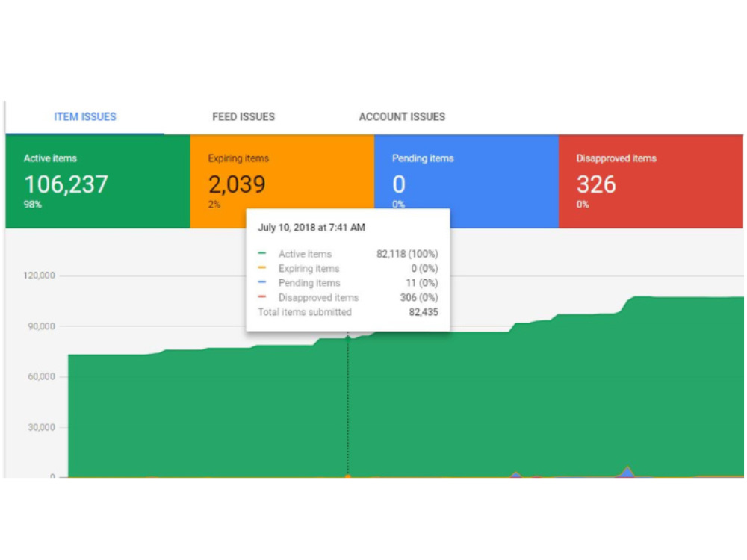Click the green Active items card
The width and height of the screenshot is (747, 560).
98,181
